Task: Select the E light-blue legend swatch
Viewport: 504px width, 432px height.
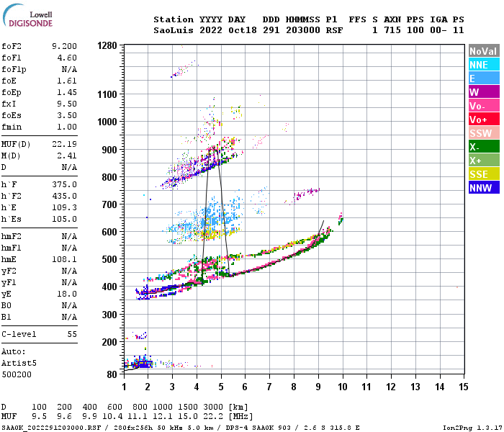Action: [484, 78]
